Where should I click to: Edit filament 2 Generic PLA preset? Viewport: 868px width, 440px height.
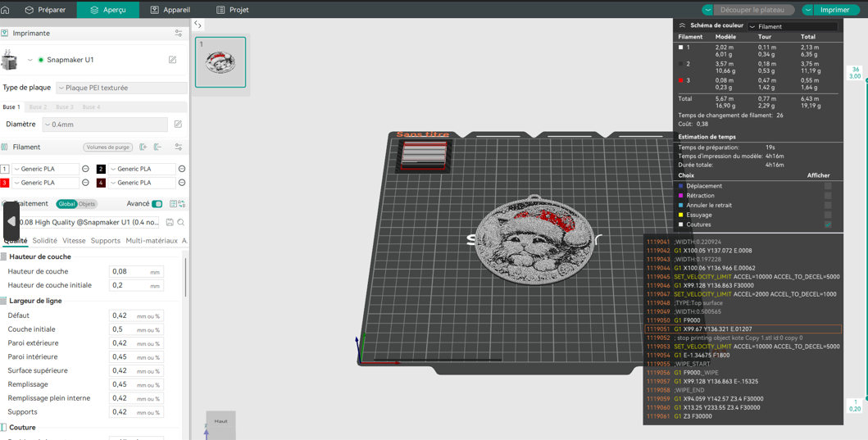point(182,169)
